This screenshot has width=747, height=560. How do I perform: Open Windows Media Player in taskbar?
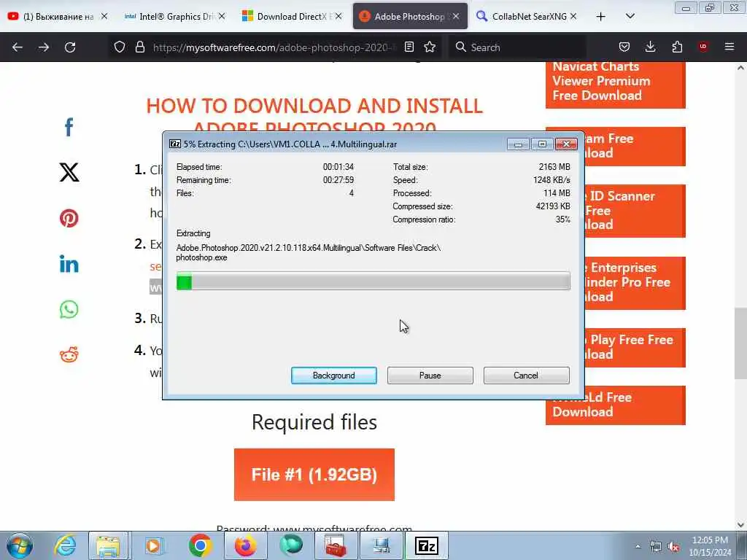154,545
